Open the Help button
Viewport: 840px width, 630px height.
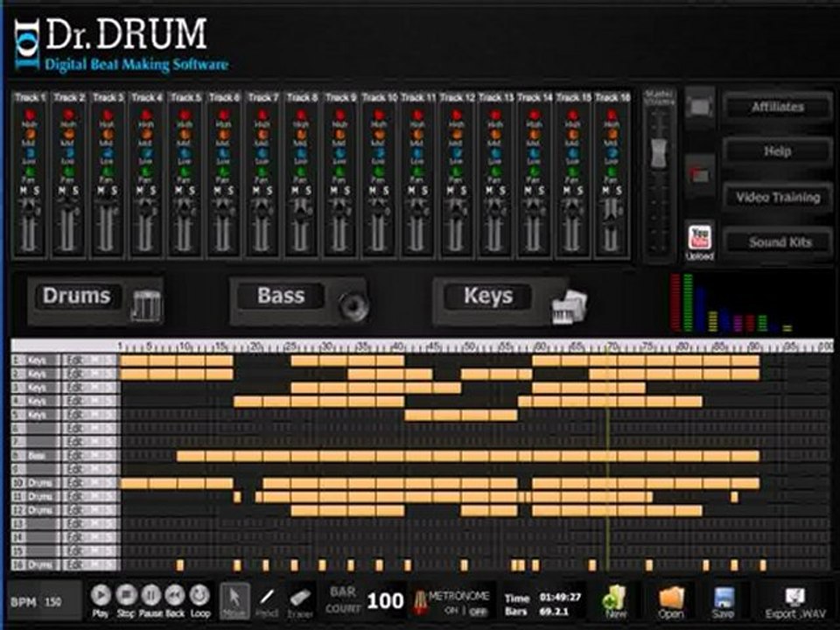(x=777, y=151)
